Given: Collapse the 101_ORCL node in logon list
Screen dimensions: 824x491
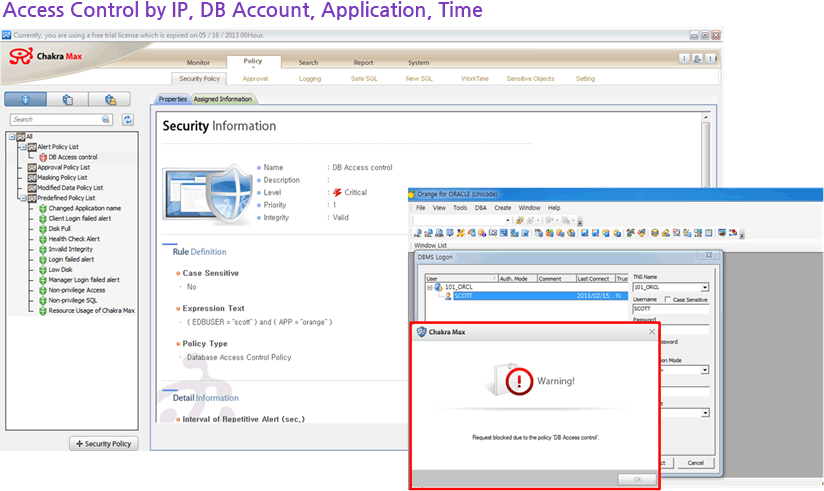Looking at the screenshot, I should 429,288.
